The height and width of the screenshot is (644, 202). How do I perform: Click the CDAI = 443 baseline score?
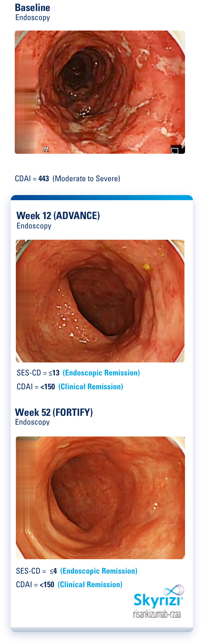coord(32,179)
